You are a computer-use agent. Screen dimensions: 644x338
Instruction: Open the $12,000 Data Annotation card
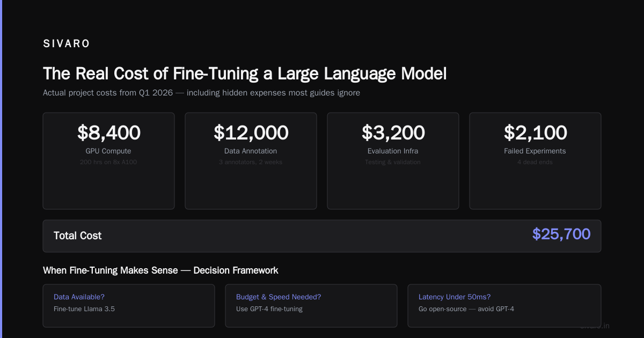(251, 161)
